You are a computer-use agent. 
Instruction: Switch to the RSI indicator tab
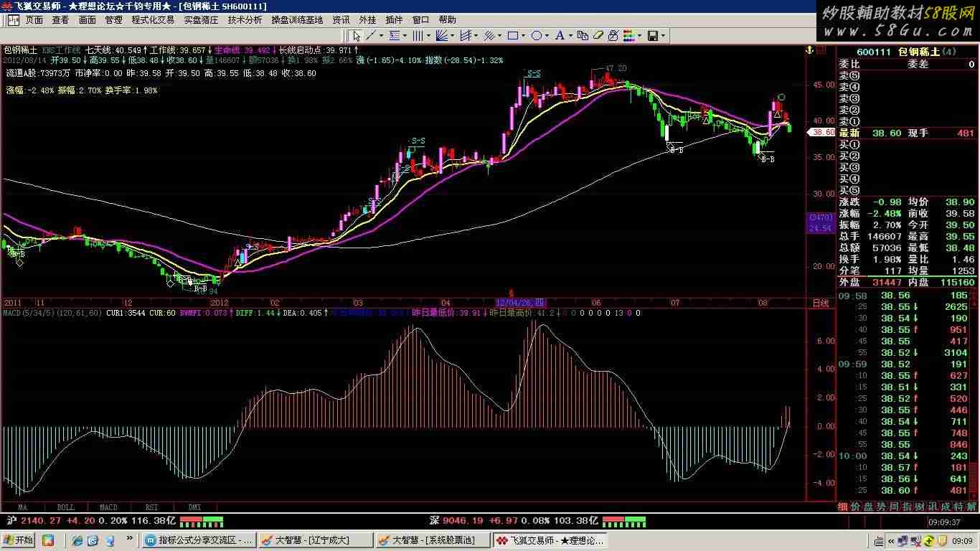point(151,507)
